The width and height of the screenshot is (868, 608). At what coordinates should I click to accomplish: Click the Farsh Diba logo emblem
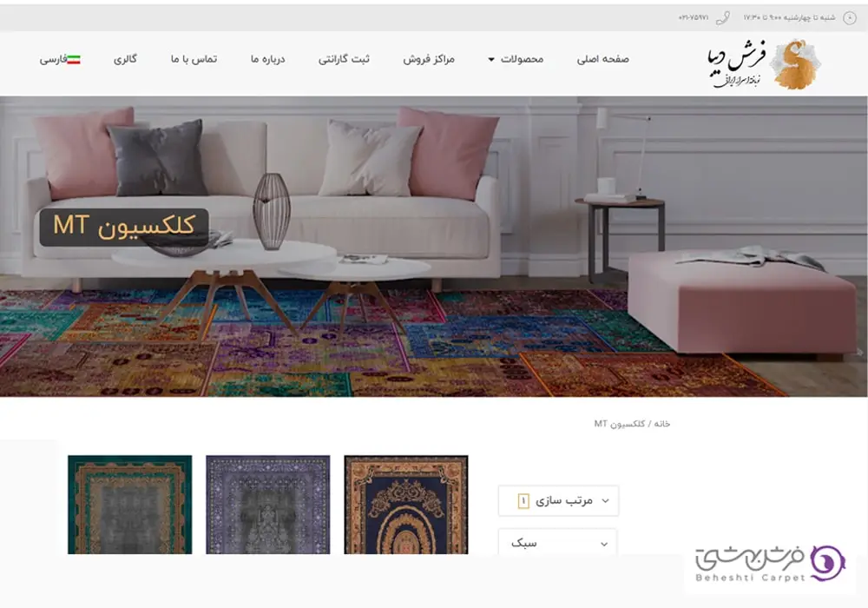795,64
